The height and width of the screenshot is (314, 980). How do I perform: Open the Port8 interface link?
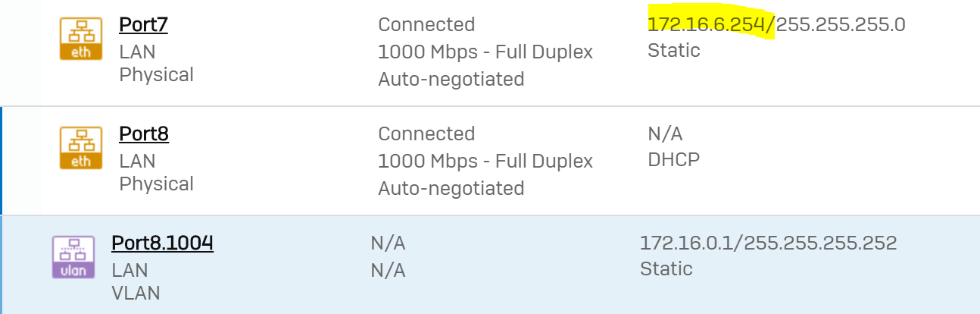tap(144, 134)
